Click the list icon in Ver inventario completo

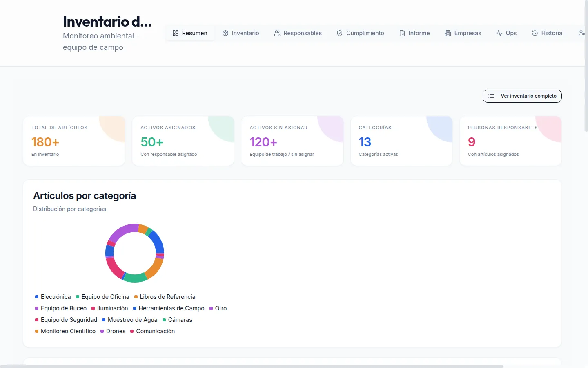[x=491, y=96]
